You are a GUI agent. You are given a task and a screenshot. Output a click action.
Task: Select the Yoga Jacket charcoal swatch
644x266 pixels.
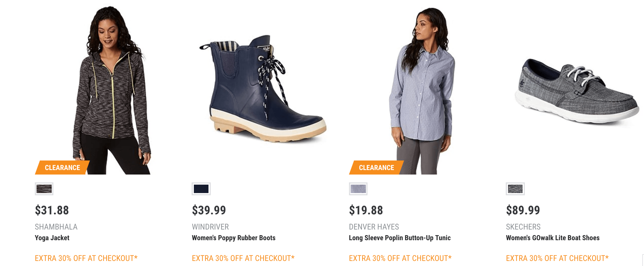(x=44, y=189)
